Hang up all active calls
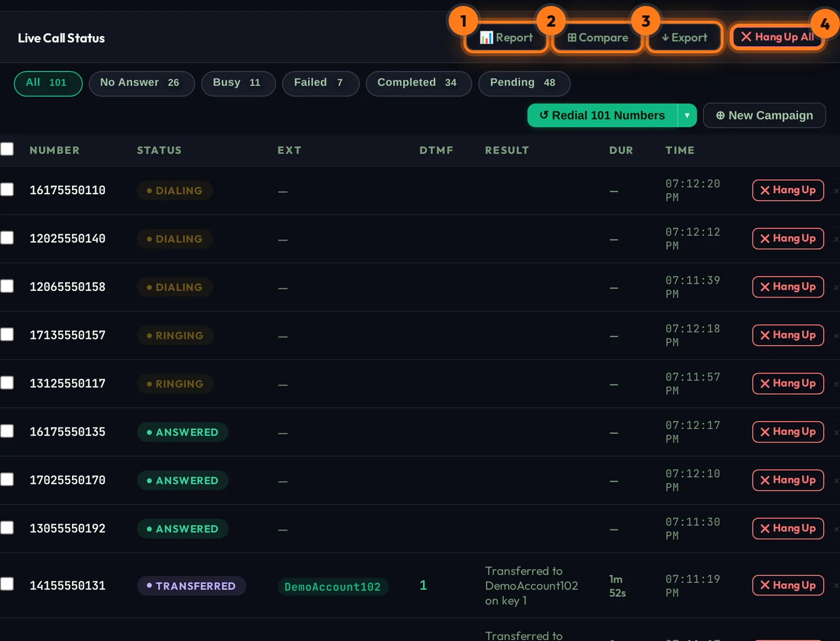Image resolution: width=840 pixels, height=641 pixels. point(777,37)
